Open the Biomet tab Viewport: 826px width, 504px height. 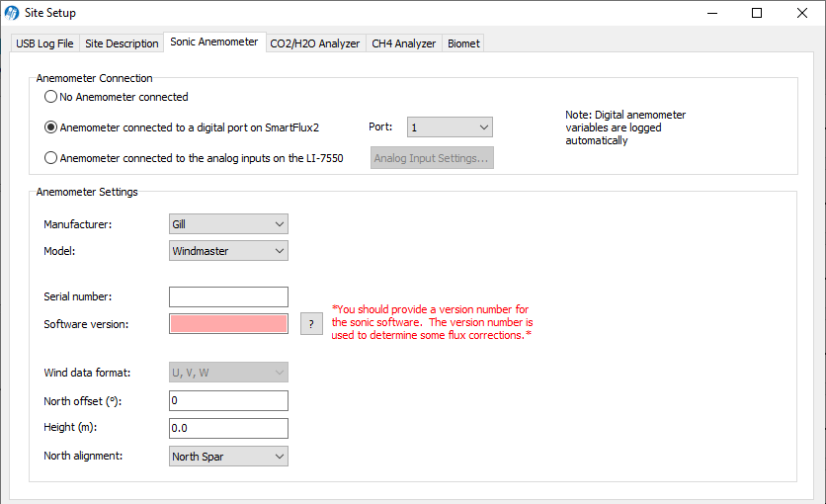[463, 43]
